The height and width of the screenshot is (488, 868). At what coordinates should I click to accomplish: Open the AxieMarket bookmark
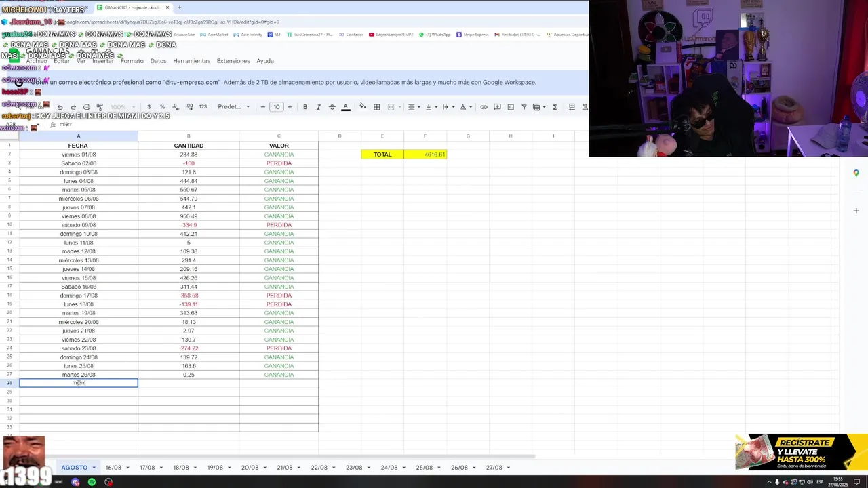[214, 35]
